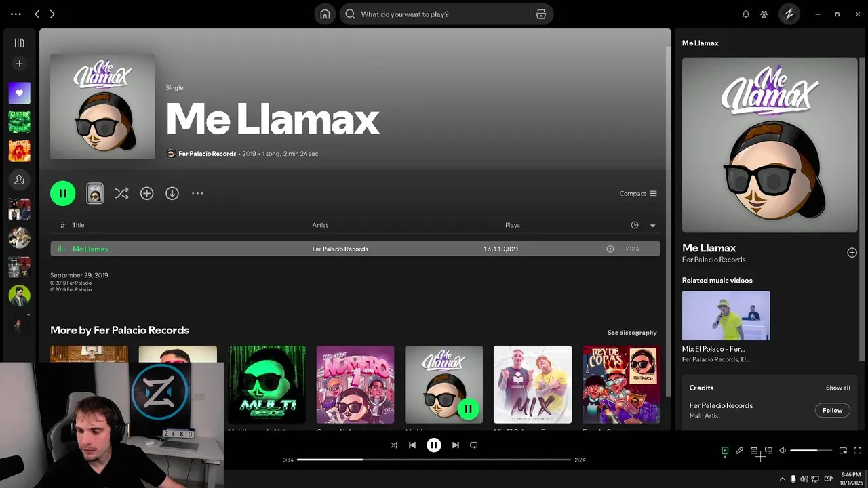Open Connect to a device icon

[x=768, y=451]
